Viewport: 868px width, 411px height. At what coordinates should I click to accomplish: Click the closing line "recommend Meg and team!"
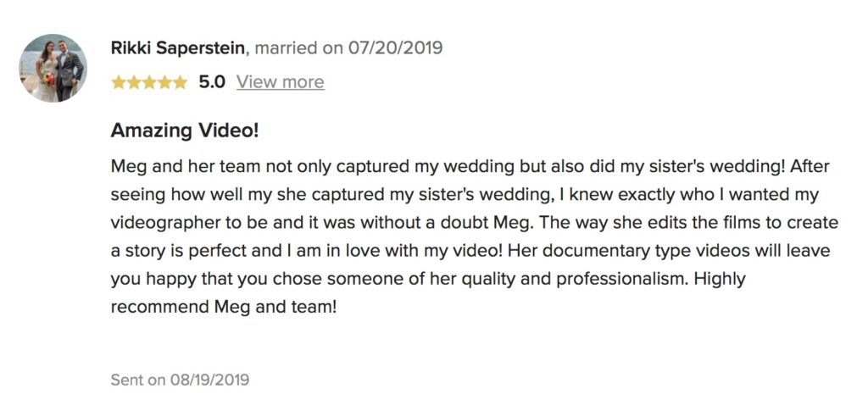[x=224, y=307]
